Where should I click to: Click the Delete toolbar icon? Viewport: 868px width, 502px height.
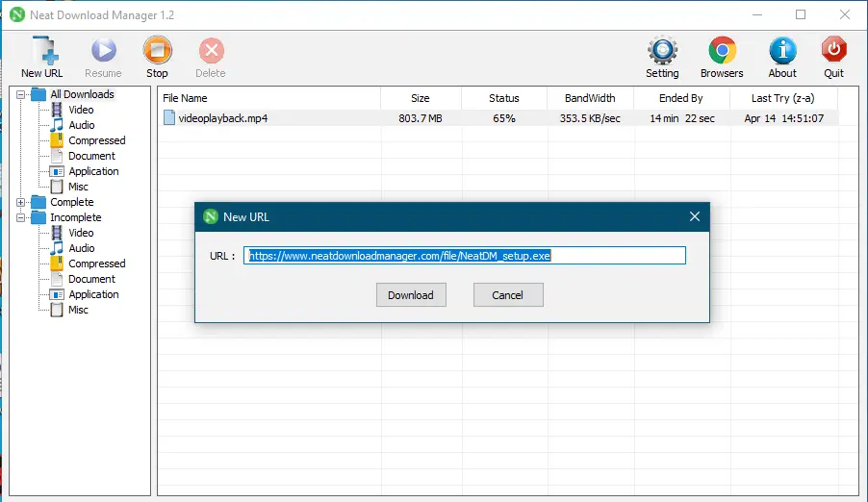tap(211, 51)
